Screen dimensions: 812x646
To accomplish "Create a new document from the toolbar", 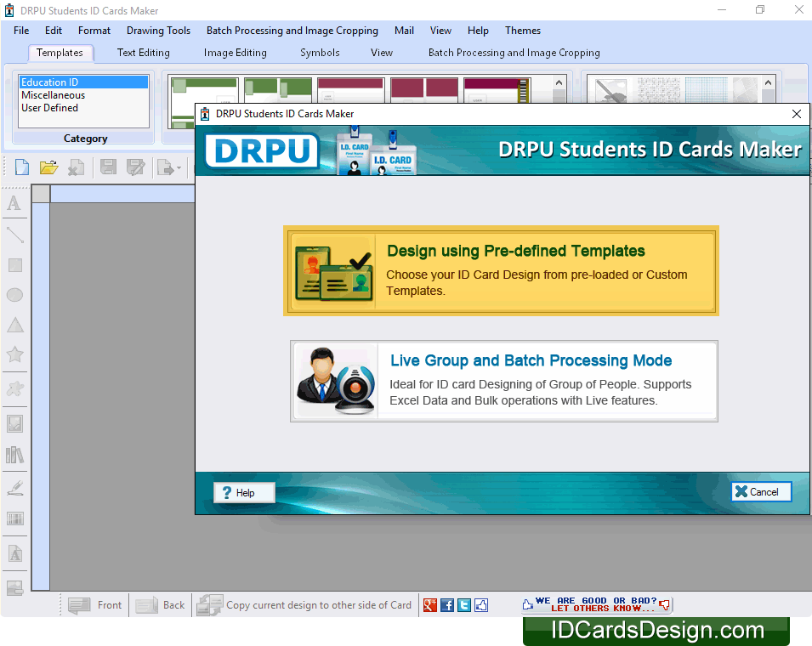I will click(x=22, y=167).
